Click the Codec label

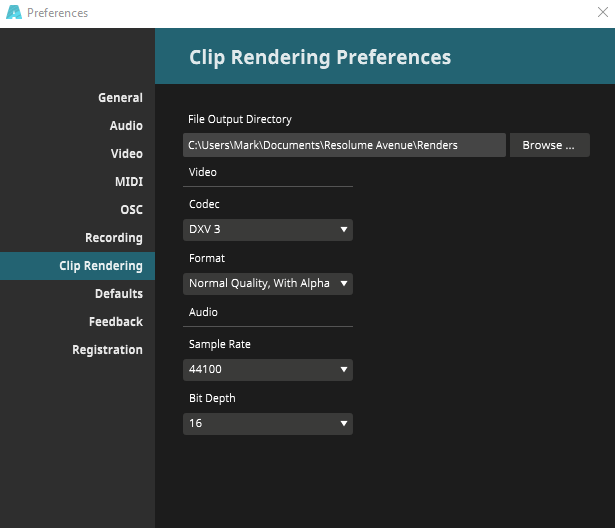204,204
